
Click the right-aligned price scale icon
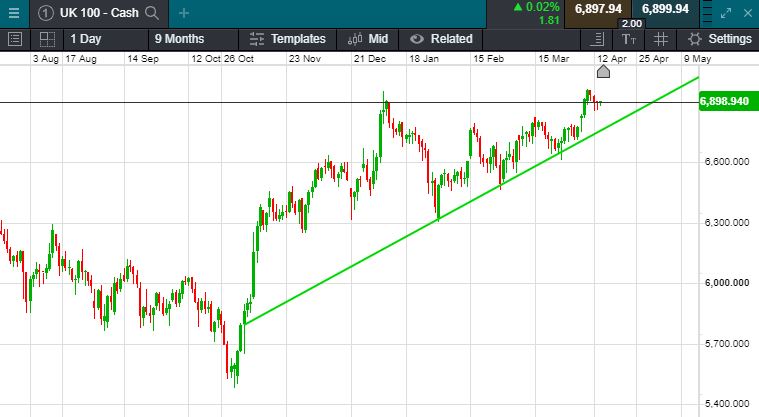point(598,39)
